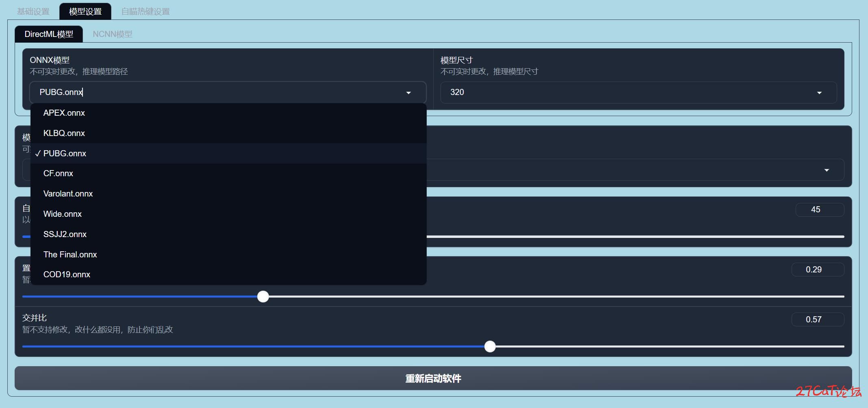Click the ONNX模型 combo box showing PUBG.onnx
This screenshot has height=408, width=868.
228,92
